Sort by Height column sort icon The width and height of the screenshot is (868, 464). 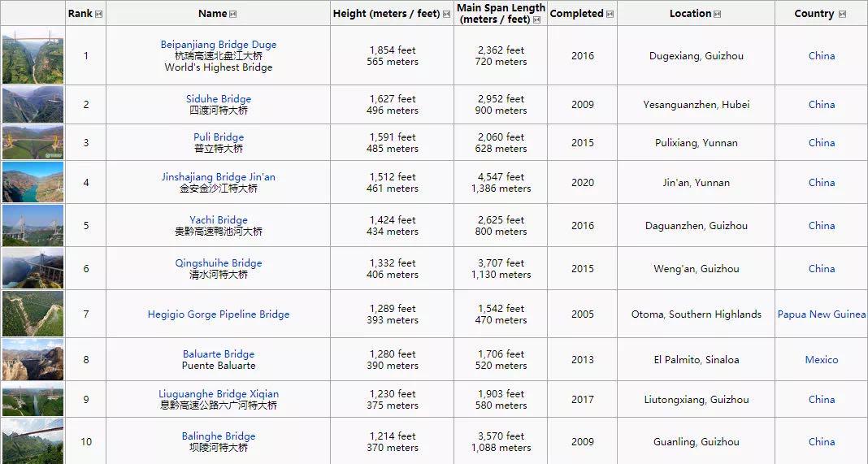(446, 15)
